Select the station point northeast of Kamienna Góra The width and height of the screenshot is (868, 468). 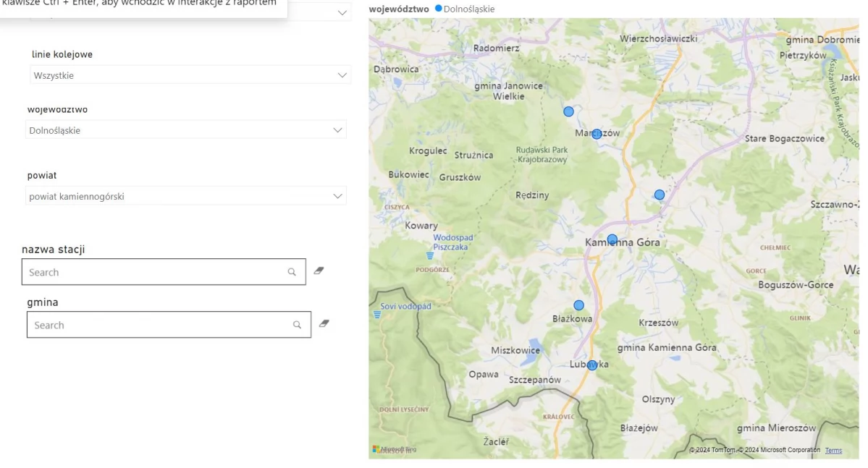click(660, 195)
